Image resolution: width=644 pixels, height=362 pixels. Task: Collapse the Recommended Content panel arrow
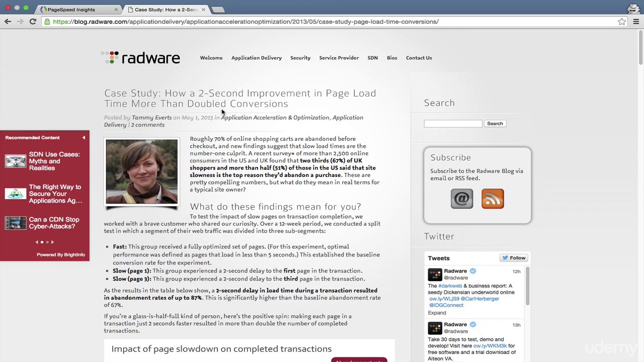[84, 137]
